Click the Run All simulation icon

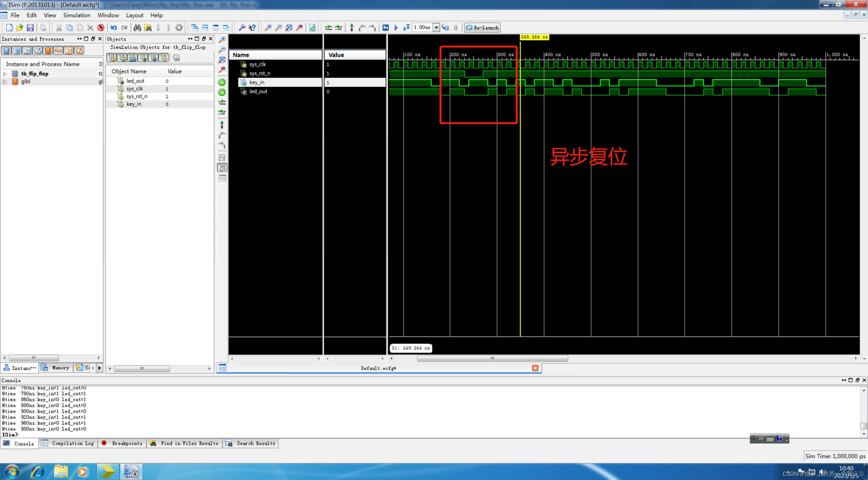pos(396,28)
